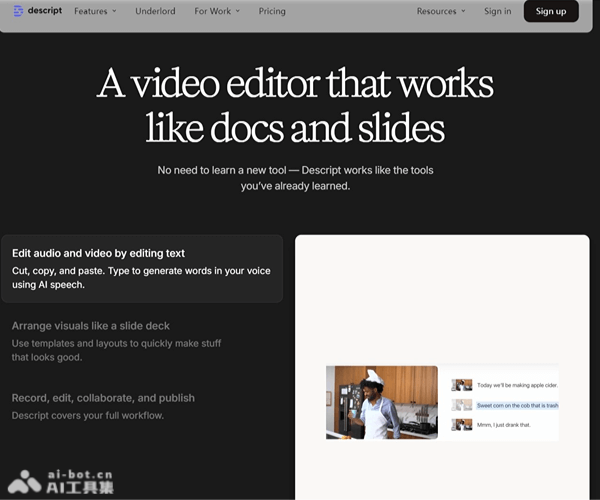The image size is (600, 500).
Task: Expand the Features dropdown menu
Action: point(95,11)
